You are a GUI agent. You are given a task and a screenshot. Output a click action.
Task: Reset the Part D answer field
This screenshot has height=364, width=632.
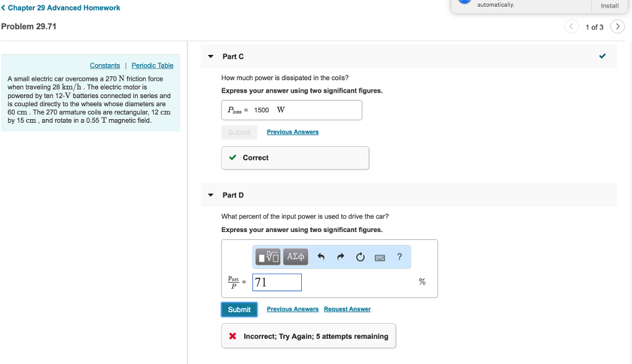360,257
